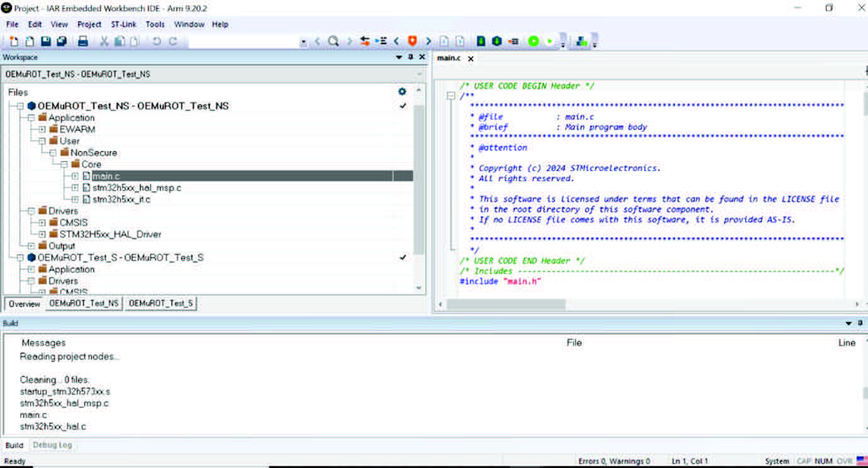
Task: Select stm32h5xx_it.c in the Files tree
Action: [x=121, y=199]
